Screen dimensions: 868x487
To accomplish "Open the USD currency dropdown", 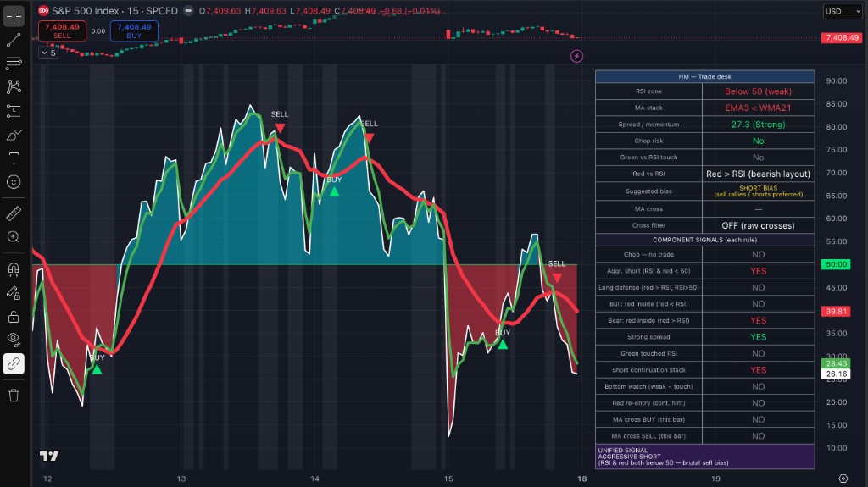I will (x=842, y=11).
